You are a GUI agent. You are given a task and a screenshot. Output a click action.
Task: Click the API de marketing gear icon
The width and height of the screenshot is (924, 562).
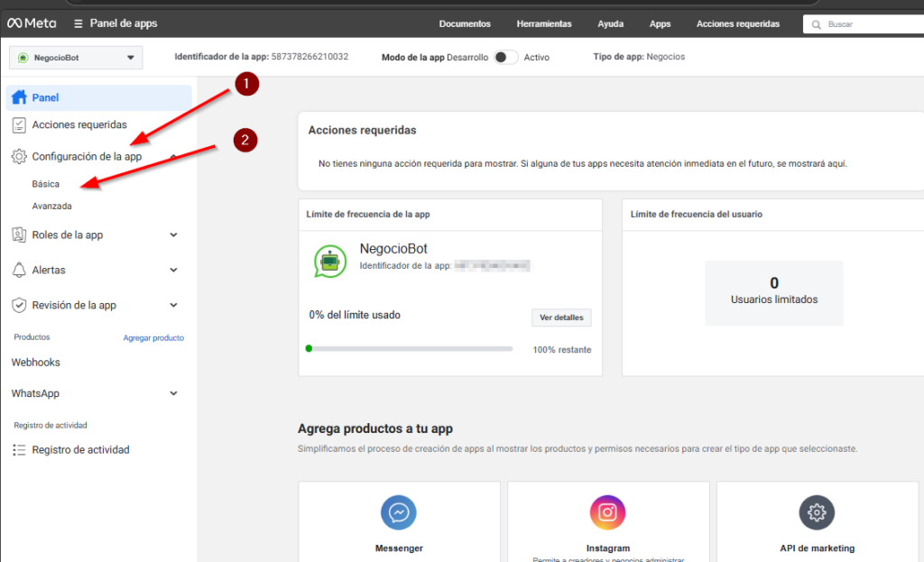pyautogui.click(x=817, y=512)
